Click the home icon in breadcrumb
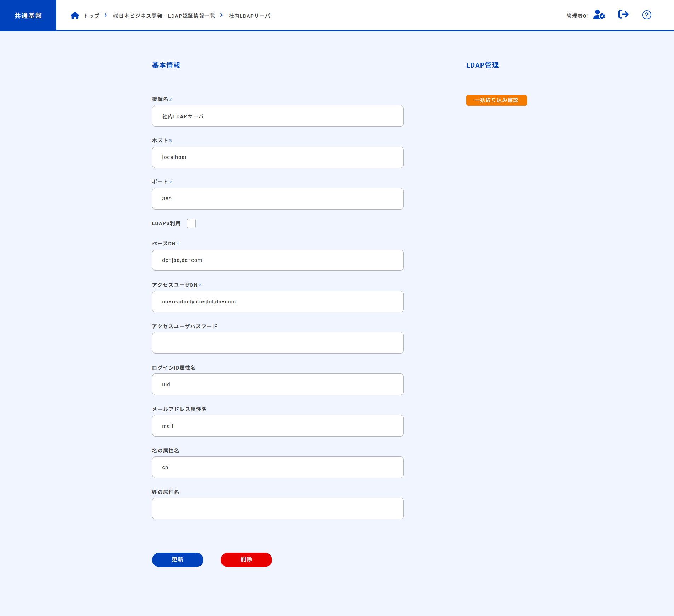The width and height of the screenshot is (674, 616). point(75,16)
